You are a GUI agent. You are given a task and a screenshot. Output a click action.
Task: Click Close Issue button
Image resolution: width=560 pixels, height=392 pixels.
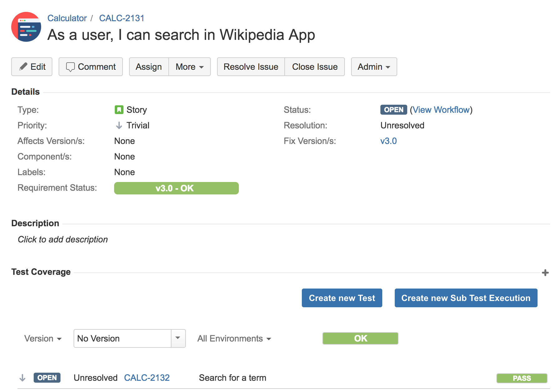[315, 67]
